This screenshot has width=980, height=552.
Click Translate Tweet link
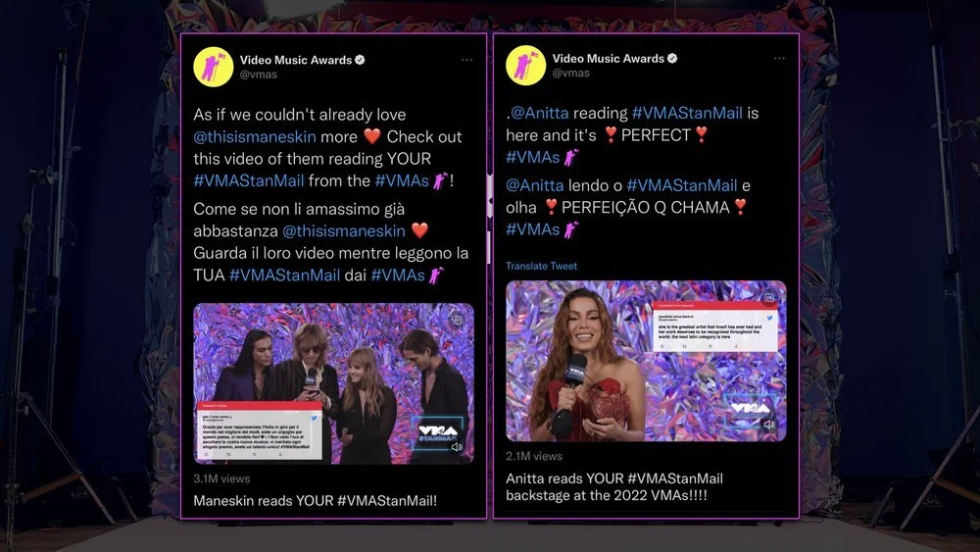coord(541,266)
